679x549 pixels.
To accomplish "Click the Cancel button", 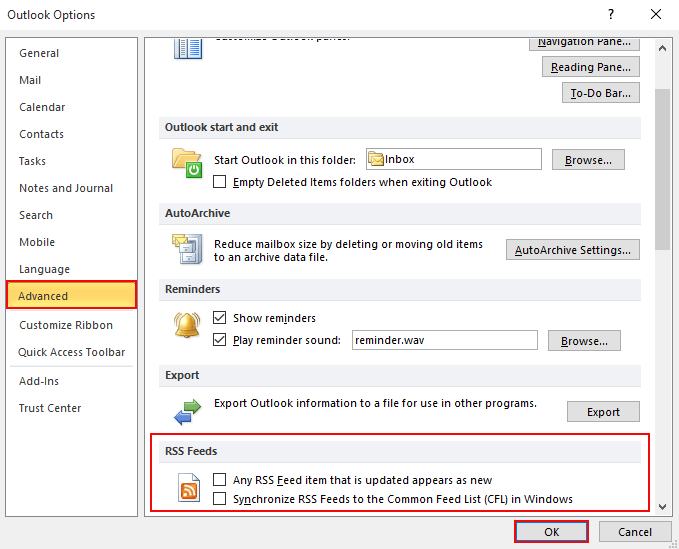I will tap(634, 532).
